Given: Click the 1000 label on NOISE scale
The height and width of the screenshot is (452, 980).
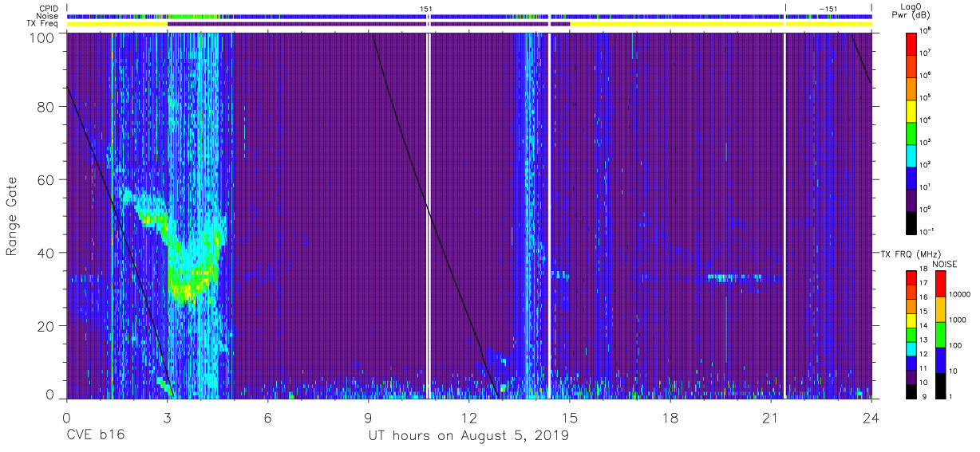Looking at the screenshot, I should [x=958, y=319].
